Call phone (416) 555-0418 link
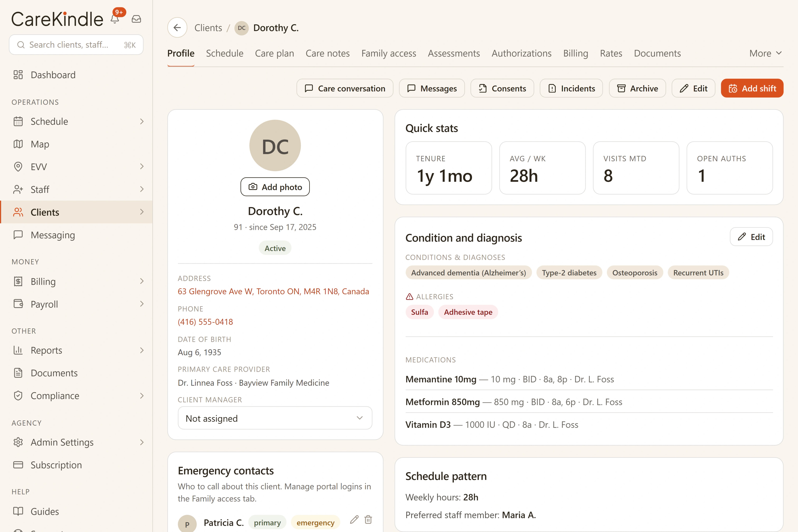798x532 pixels. (205, 322)
